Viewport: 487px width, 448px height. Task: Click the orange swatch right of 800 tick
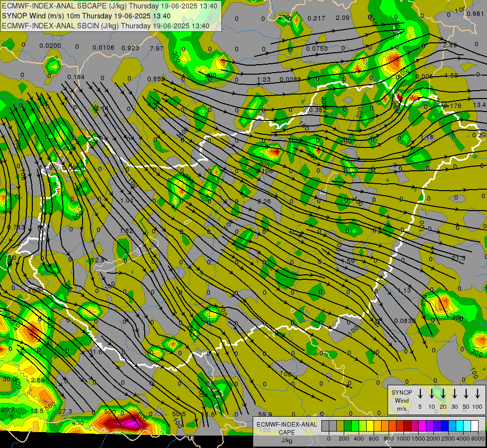coord(392,426)
